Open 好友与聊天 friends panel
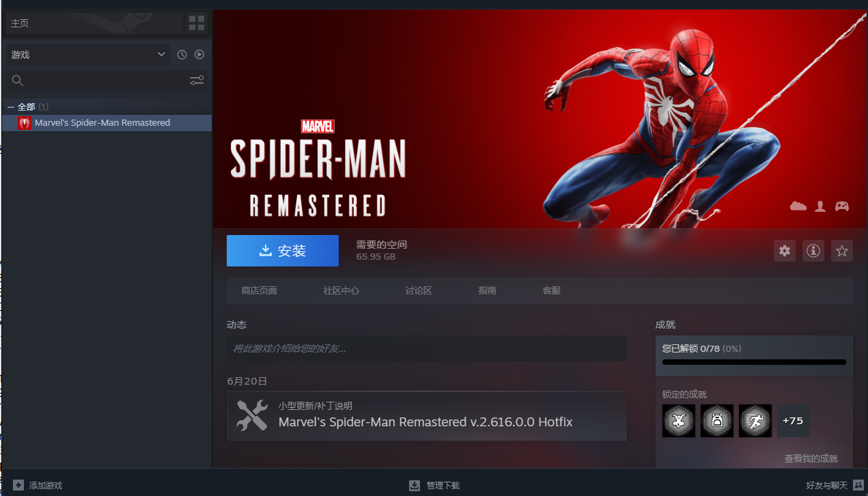The height and width of the screenshot is (496, 868). [x=835, y=485]
